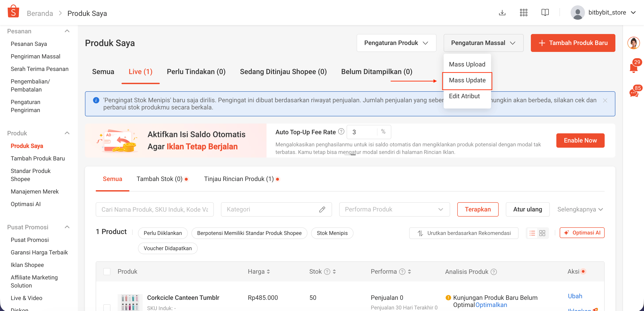Click the Stok column help icon
The height and width of the screenshot is (311, 644).
(327, 271)
